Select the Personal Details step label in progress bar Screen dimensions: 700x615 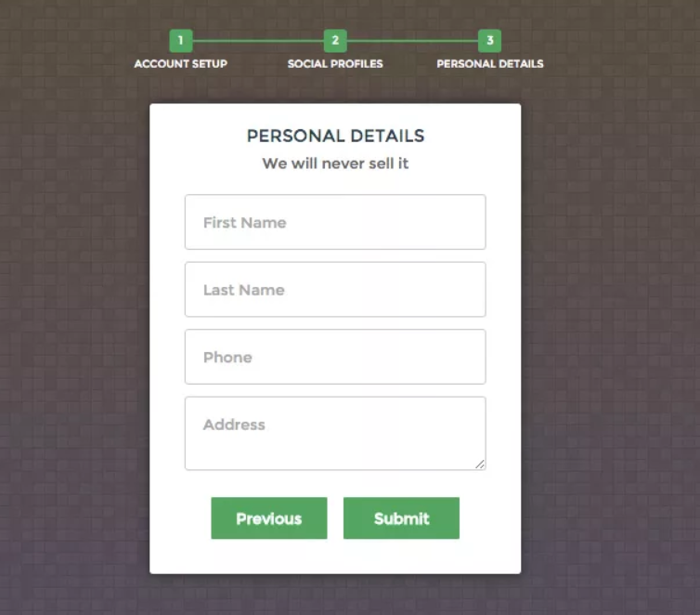[x=490, y=64]
